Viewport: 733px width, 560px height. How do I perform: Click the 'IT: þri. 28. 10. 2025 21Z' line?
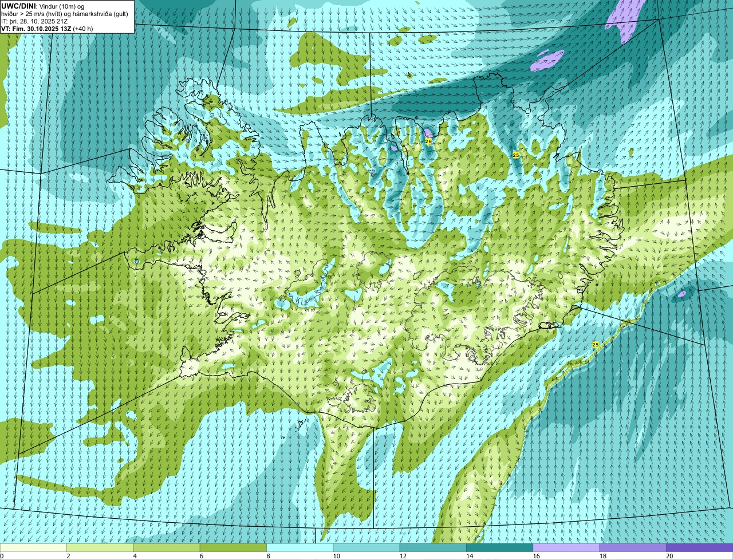35,21
